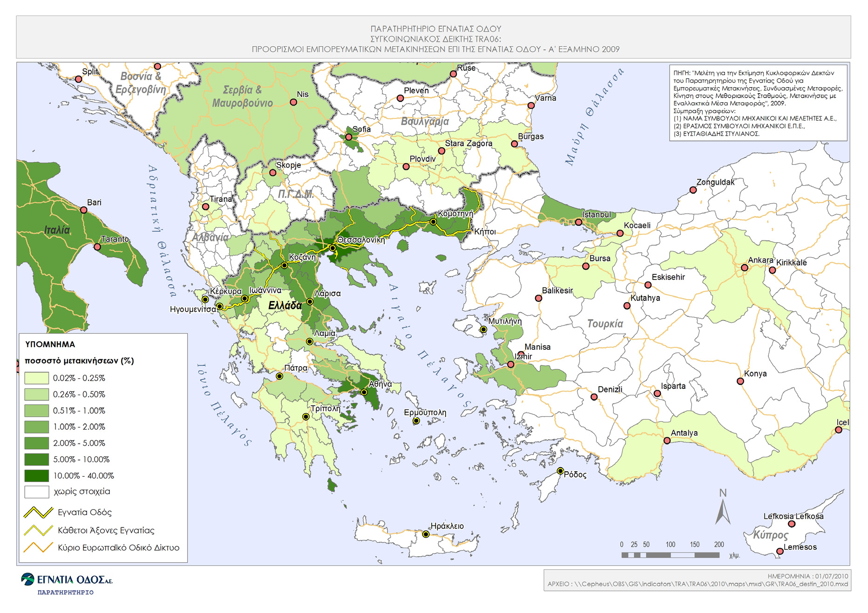The width and height of the screenshot is (868, 613).
Task: Click the Taranto city marker
Action: coord(97,247)
